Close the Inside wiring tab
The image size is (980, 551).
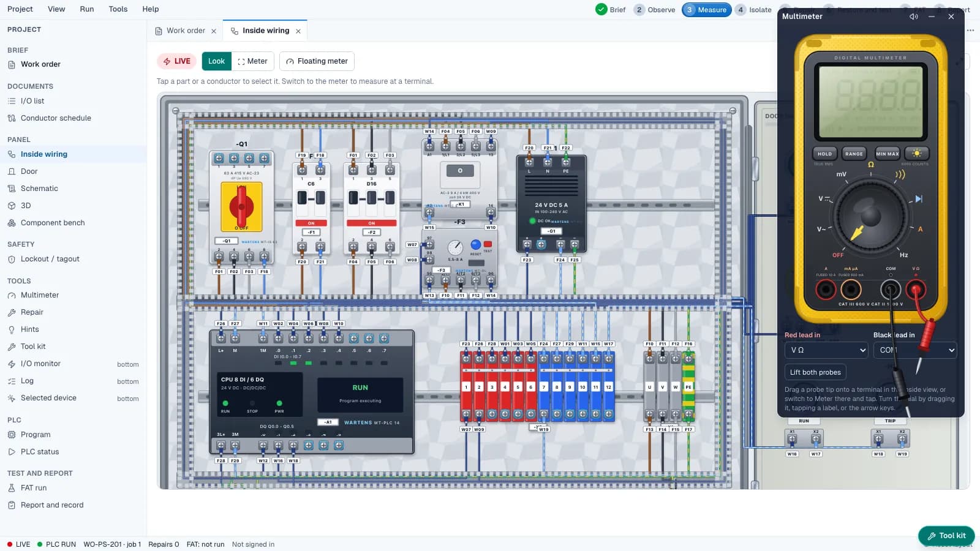click(x=298, y=31)
